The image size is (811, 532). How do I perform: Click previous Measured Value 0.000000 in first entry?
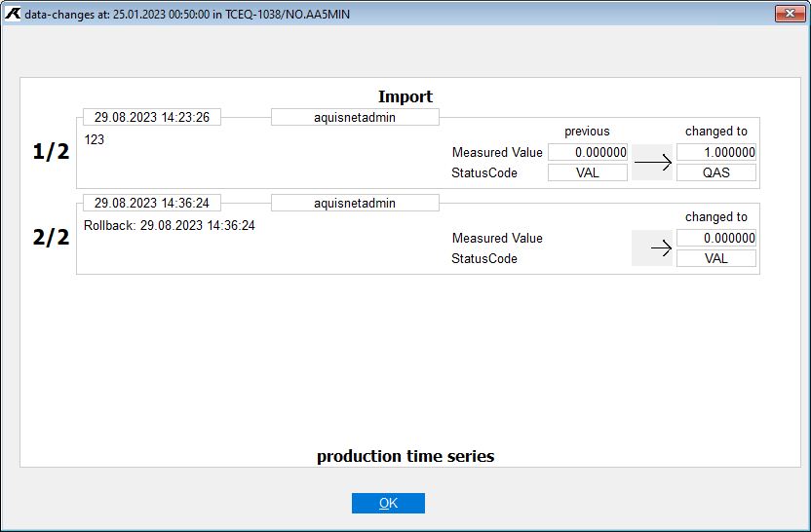coord(588,152)
